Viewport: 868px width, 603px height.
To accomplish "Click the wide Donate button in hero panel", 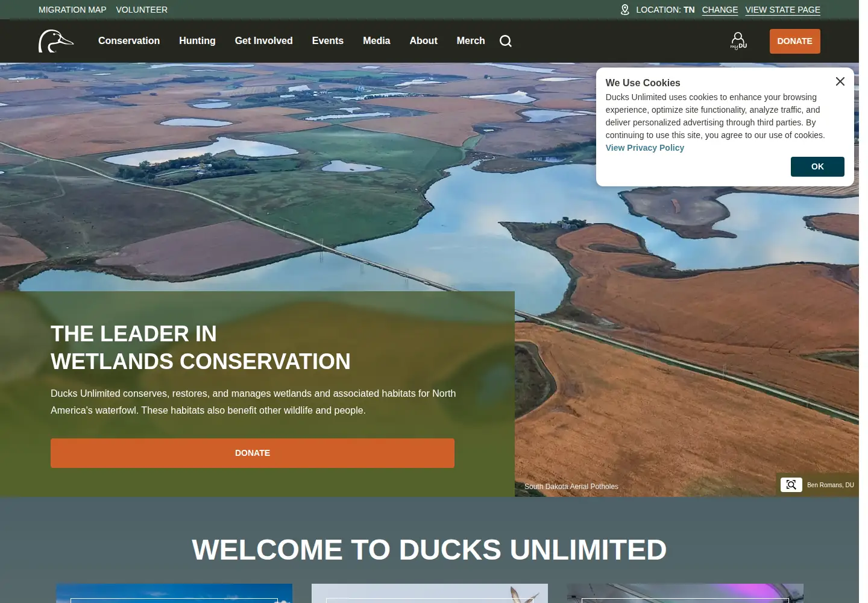I will click(x=253, y=453).
